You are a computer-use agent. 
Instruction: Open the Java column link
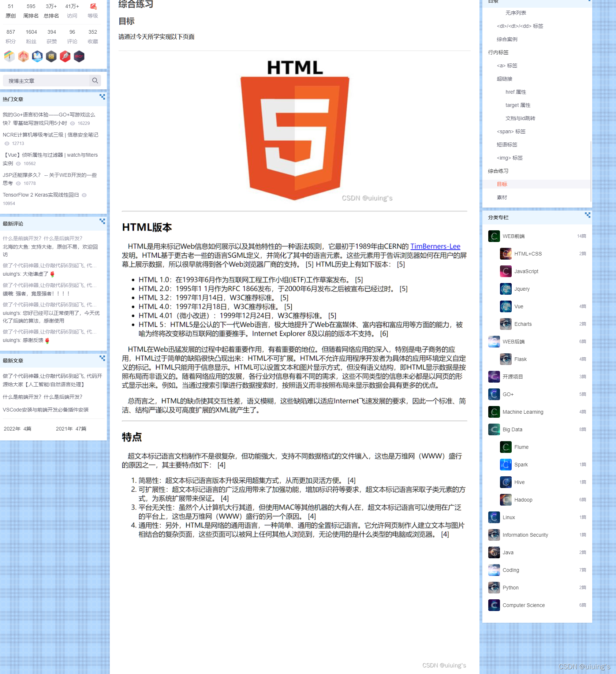pyautogui.click(x=508, y=552)
